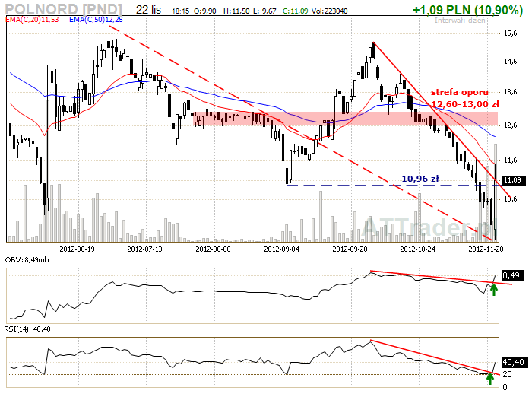Click the 13,6 price axis label
Screen dimensions: 532x397
(511, 92)
